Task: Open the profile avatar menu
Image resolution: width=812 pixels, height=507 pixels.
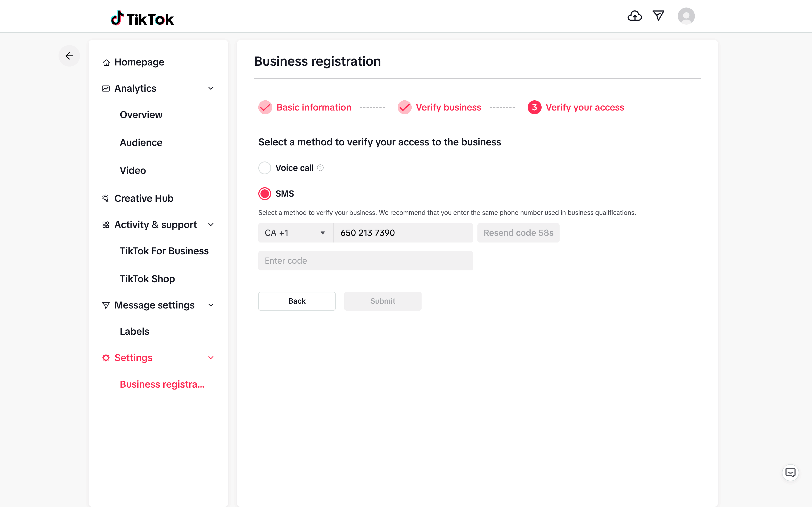Action: pos(686,16)
